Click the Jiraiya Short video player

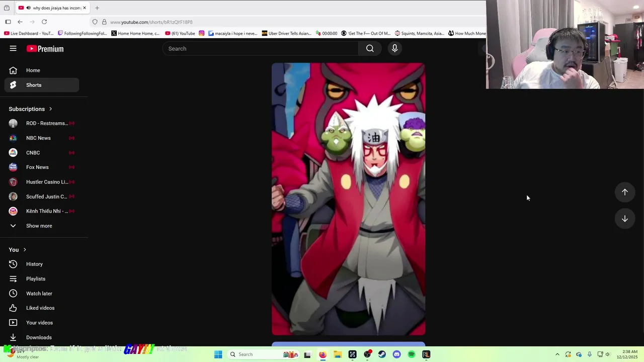[348, 199]
